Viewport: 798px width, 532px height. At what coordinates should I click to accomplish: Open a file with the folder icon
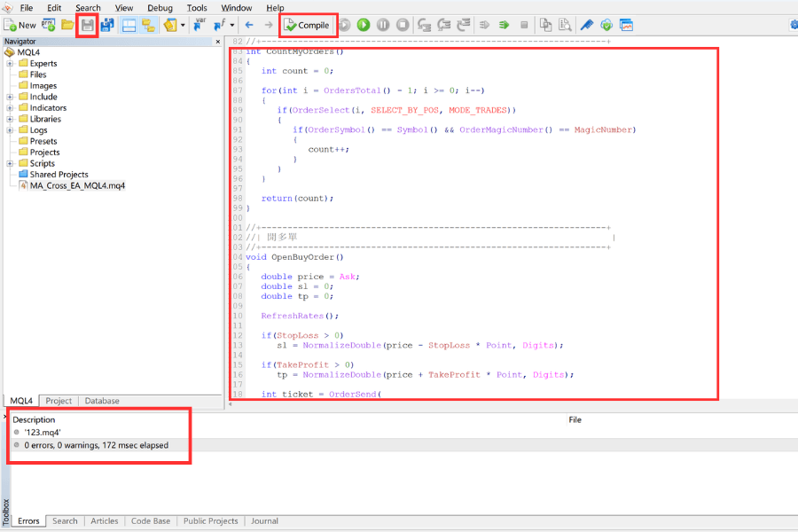coord(67,25)
